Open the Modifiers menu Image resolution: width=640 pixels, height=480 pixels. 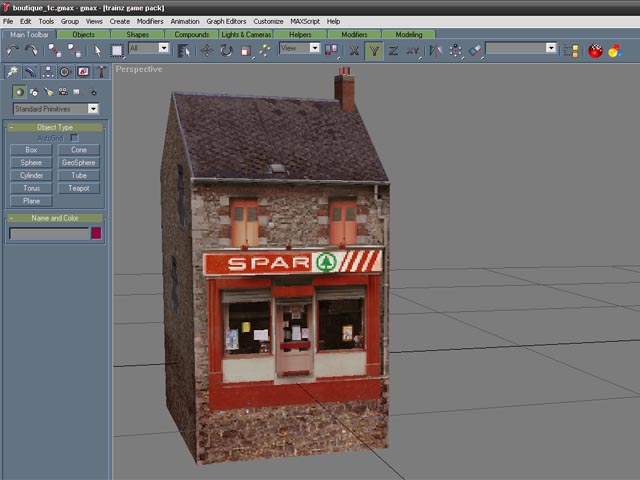tap(150, 21)
